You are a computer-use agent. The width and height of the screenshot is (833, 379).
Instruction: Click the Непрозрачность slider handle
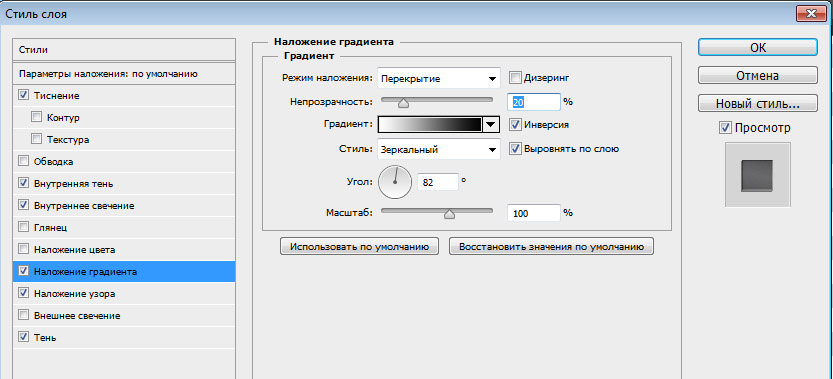coord(403,103)
